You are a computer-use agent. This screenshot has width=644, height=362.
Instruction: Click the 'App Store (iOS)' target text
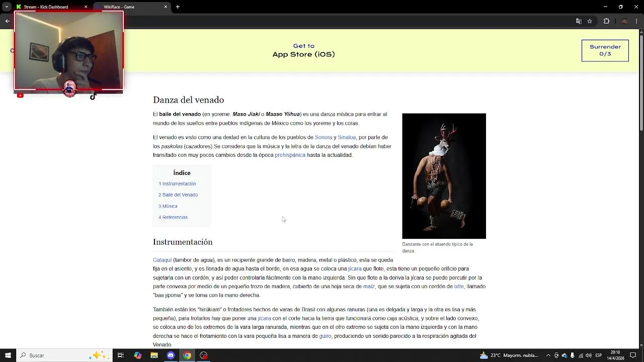[x=303, y=54]
